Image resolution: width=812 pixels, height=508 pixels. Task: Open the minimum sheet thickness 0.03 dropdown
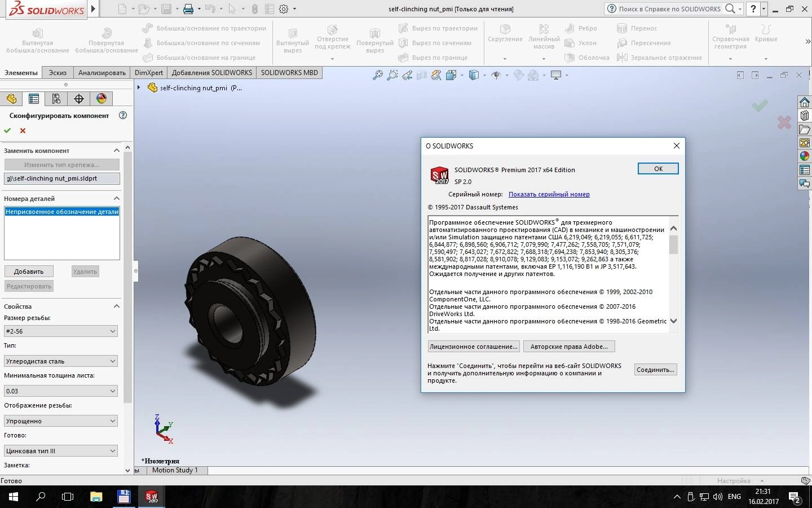click(x=61, y=391)
